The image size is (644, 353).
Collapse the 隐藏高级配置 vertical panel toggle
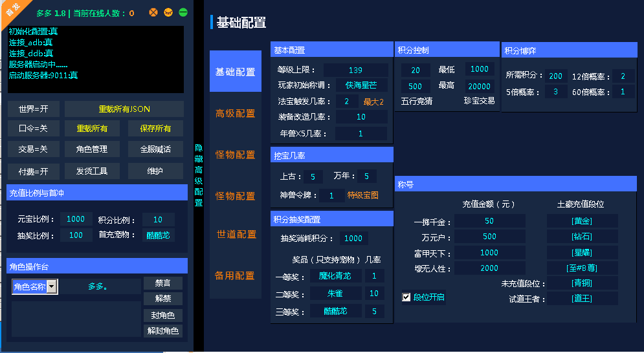click(x=199, y=175)
